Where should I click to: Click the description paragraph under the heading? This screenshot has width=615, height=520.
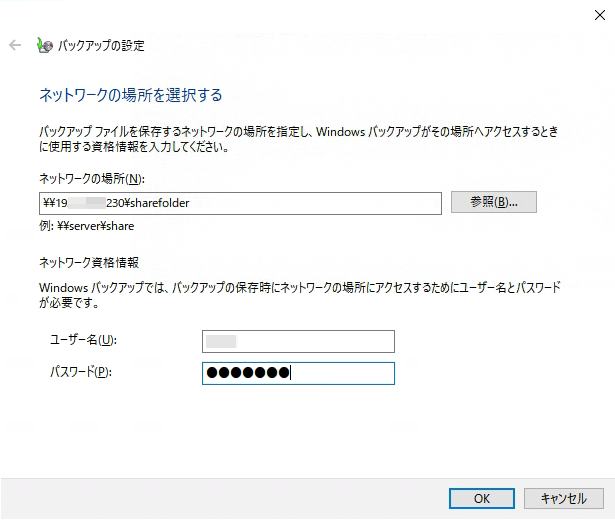coord(300,140)
